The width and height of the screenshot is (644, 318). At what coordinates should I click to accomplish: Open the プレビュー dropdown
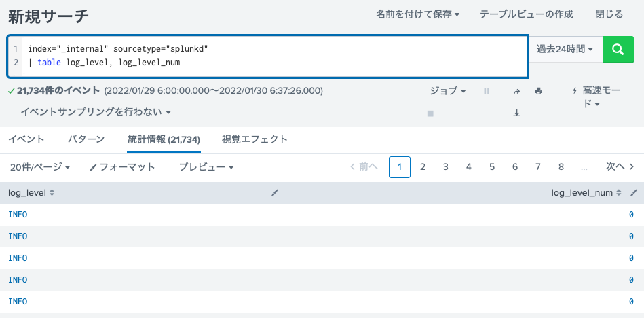coord(206,167)
